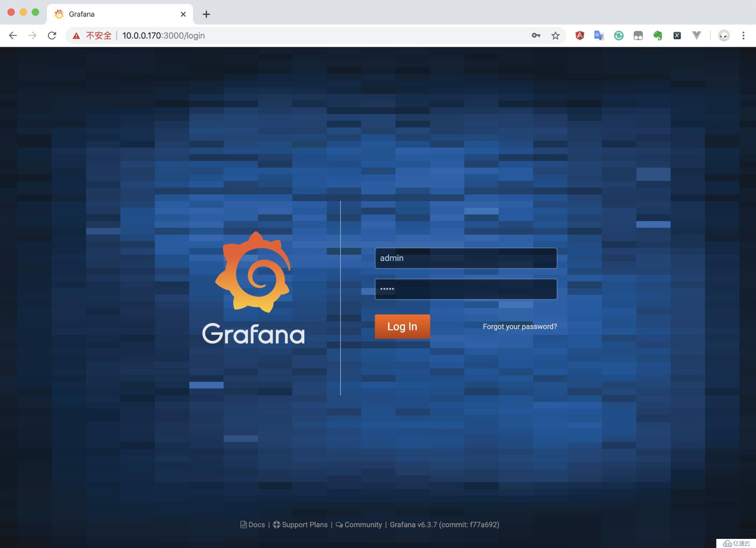This screenshot has height=548, width=756.
Task: Click the Support Plans lifebuoy icon
Action: point(276,525)
